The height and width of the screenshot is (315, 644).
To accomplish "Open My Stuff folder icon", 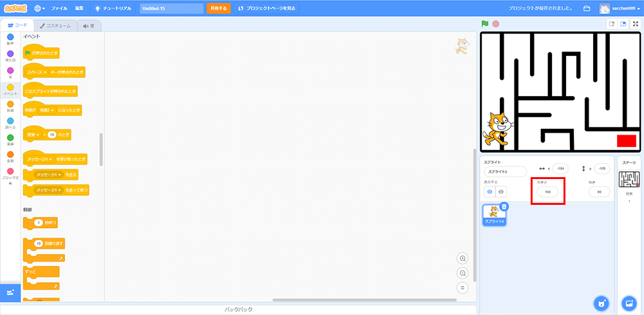I will [x=587, y=8].
